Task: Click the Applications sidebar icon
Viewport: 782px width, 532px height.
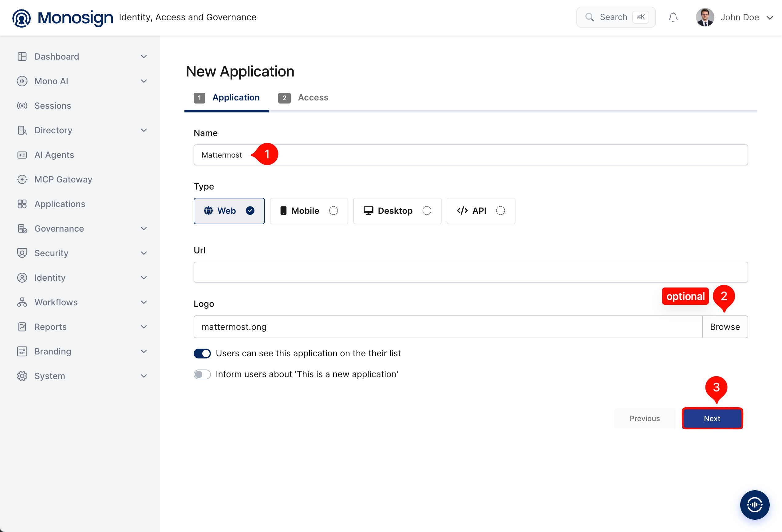Action: tap(22, 204)
